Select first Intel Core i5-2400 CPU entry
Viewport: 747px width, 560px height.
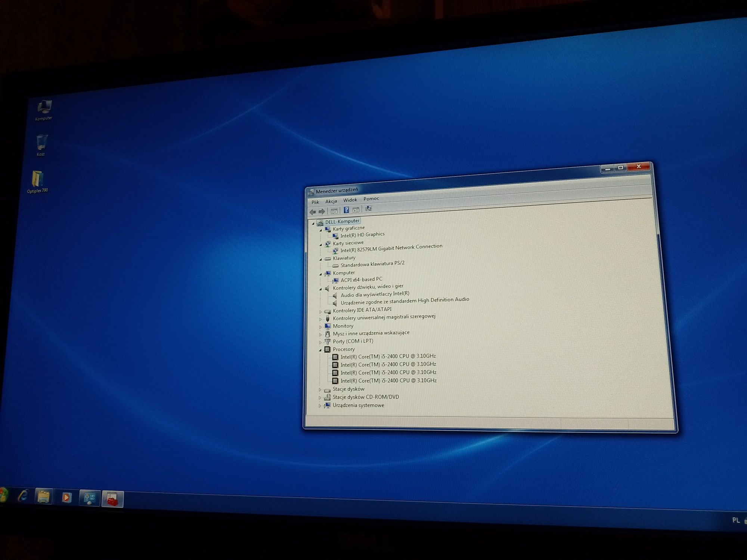click(388, 357)
